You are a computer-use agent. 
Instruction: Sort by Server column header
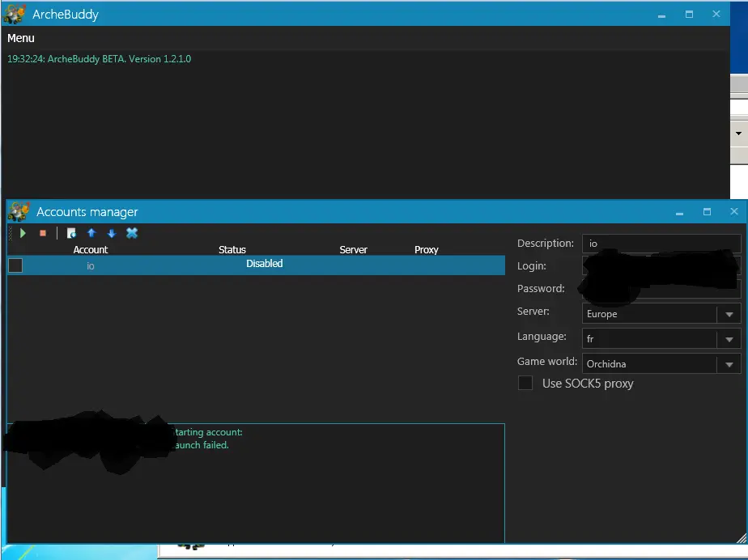pos(354,249)
